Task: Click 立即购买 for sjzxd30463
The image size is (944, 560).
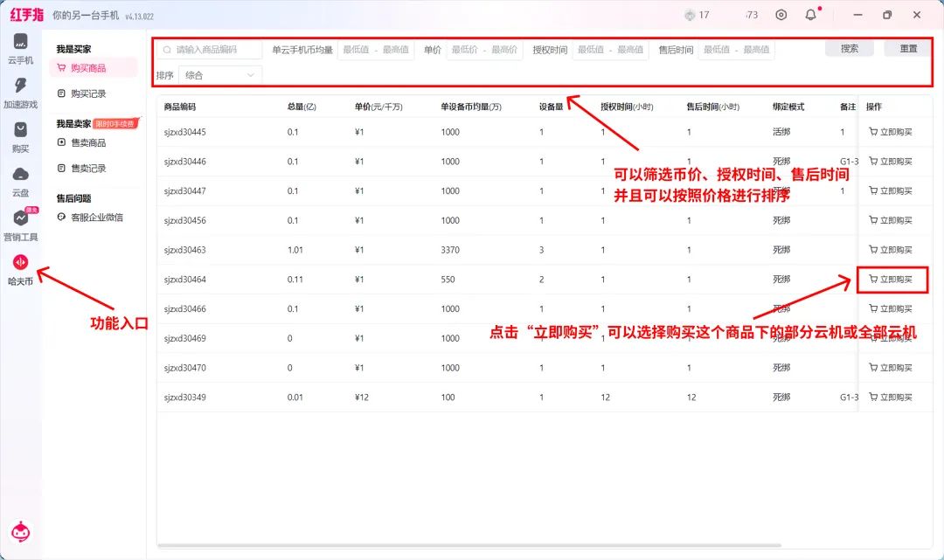Action: 891,250
